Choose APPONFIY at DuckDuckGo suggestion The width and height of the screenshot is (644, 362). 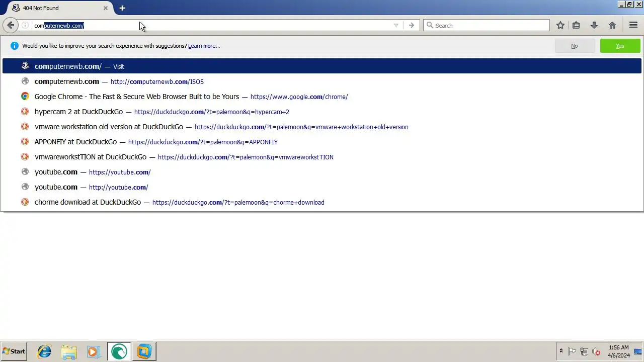322,142
